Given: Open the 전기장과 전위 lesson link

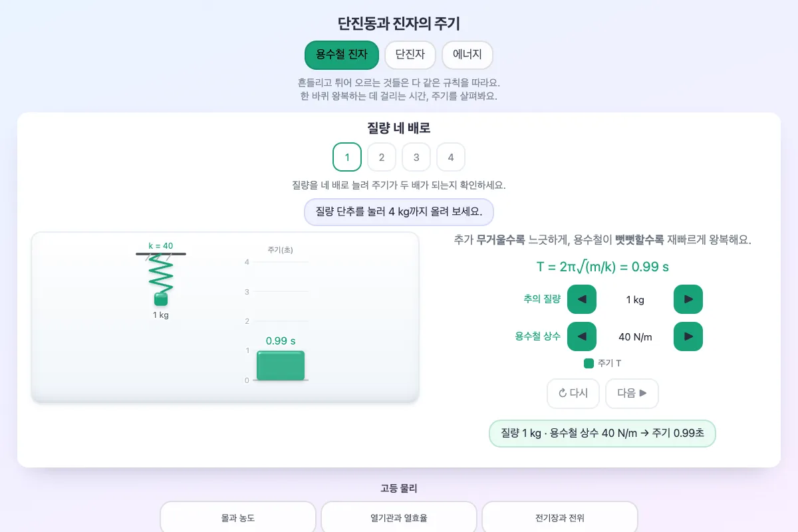Looking at the screenshot, I should click(560, 517).
